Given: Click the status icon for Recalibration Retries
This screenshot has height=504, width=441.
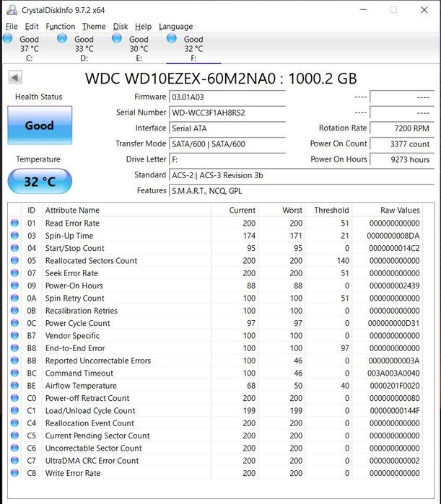Looking at the screenshot, I should 14,311.
